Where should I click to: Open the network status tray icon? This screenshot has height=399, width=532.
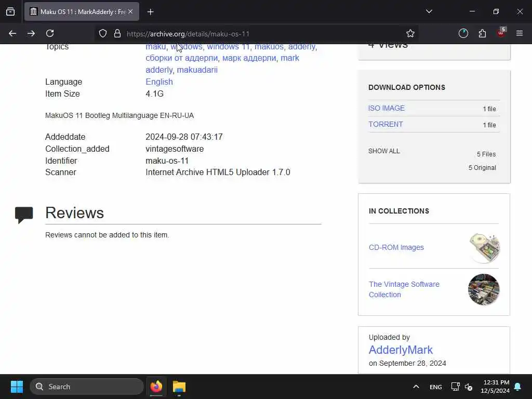pyautogui.click(x=455, y=387)
